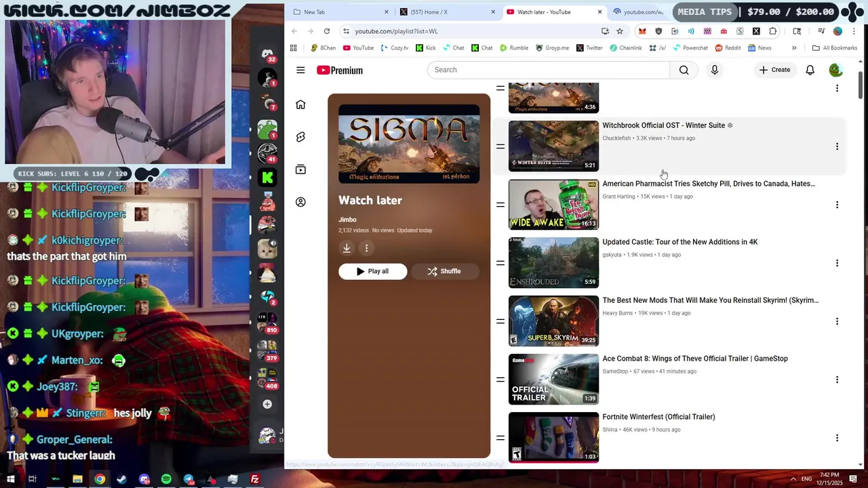
Task: Open the Enshrouded castle tour thumbnail
Action: [x=553, y=262]
